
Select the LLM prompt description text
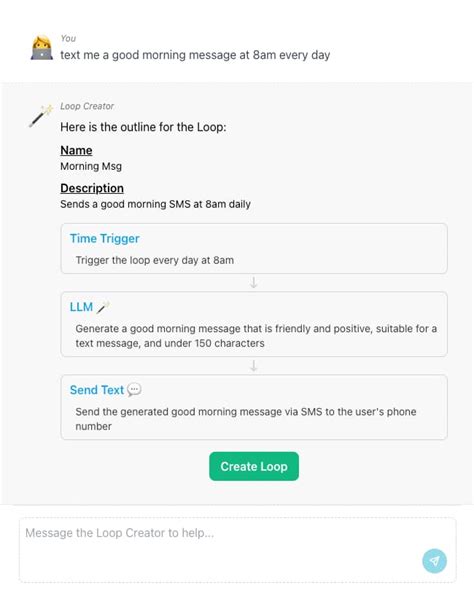(256, 336)
